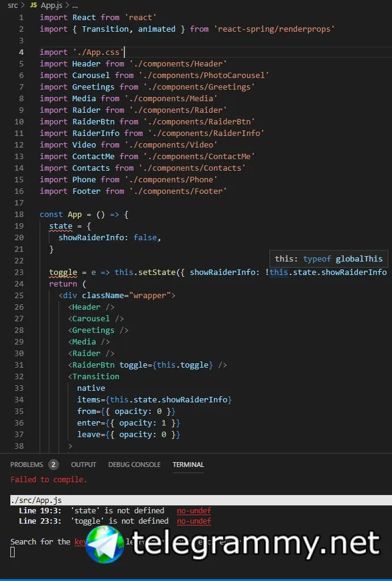Click the './App.css' import string
Viewport: 392px width, 581px height.
98,52
